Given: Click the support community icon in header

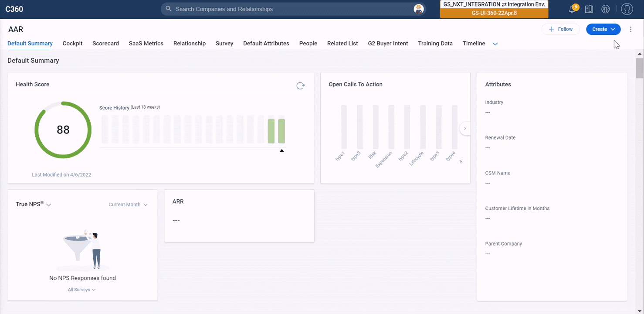Looking at the screenshot, I should pos(605,9).
